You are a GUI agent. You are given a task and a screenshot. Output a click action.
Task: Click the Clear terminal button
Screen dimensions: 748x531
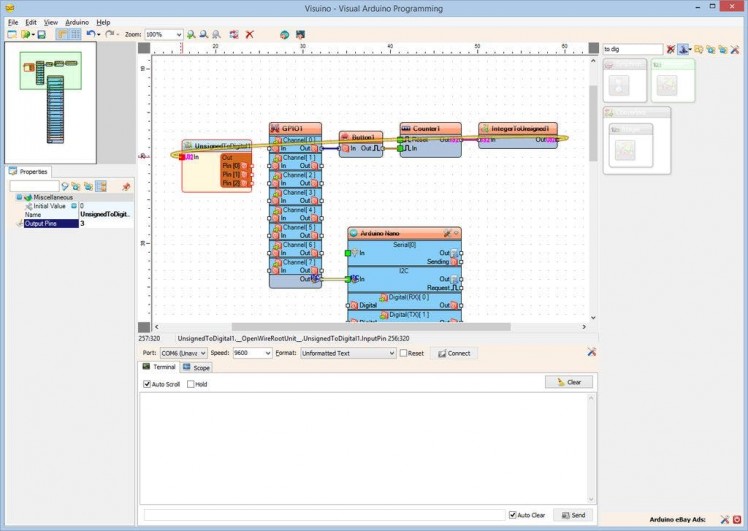point(569,382)
